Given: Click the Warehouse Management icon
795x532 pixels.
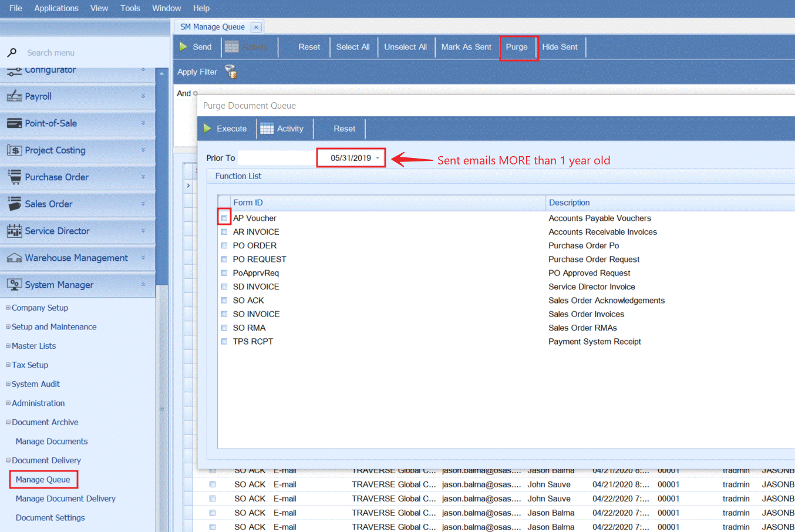Looking at the screenshot, I should pyautogui.click(x=14, y=258).
